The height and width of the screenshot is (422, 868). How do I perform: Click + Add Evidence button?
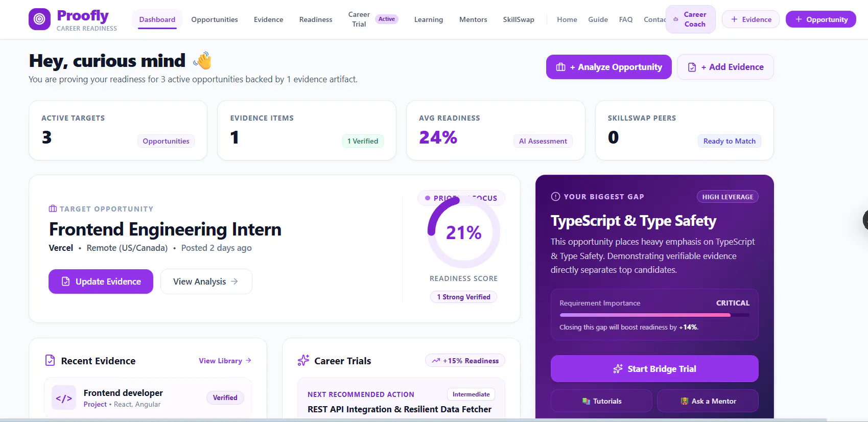point(725,67)
